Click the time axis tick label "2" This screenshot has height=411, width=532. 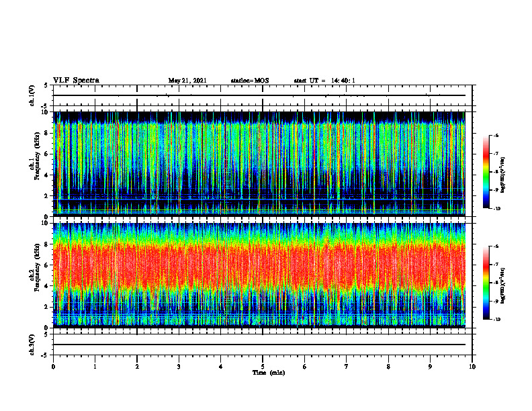pos(137,367)
